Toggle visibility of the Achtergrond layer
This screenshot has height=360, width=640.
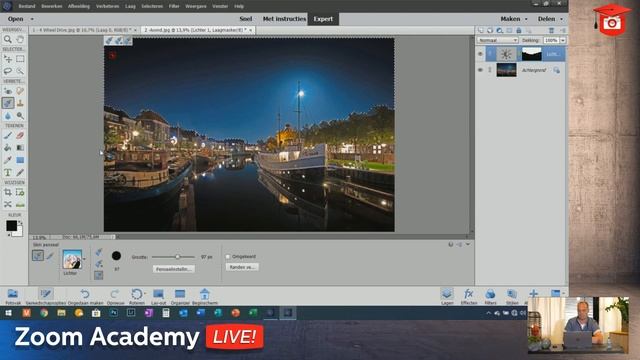[480, 70]
